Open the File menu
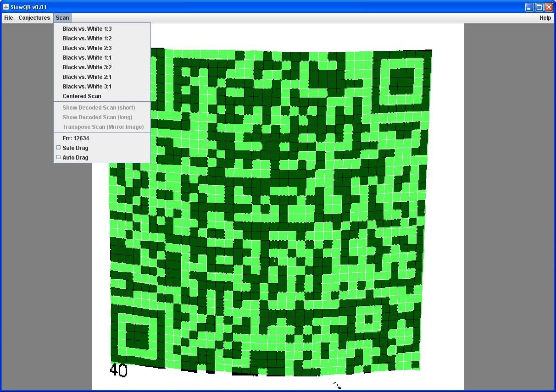The height and width of the screenshot is (392, 556). click(8, 18)
